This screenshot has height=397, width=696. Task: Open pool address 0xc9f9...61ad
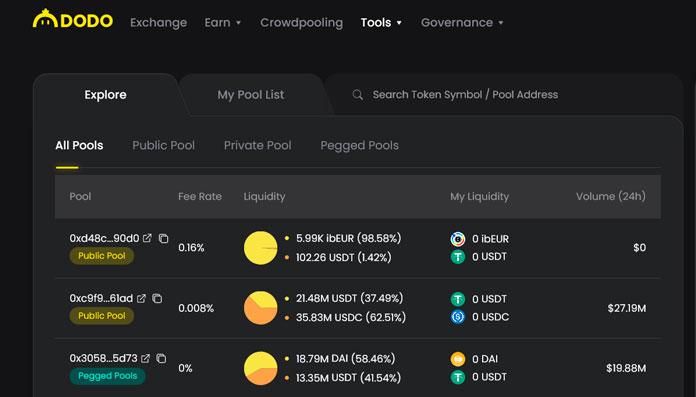coord(101,298)
